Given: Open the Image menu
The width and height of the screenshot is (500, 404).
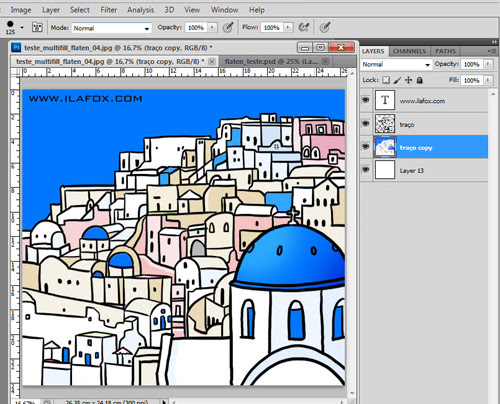Looking at the screenshot, I should tap(21, 10).
